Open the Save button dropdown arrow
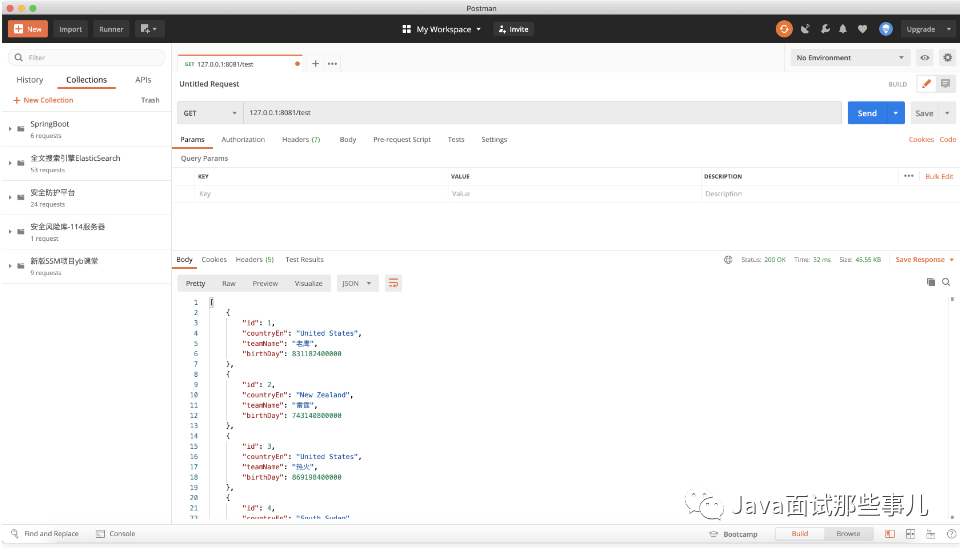The image size is (960, 548). tap(947, 113)
